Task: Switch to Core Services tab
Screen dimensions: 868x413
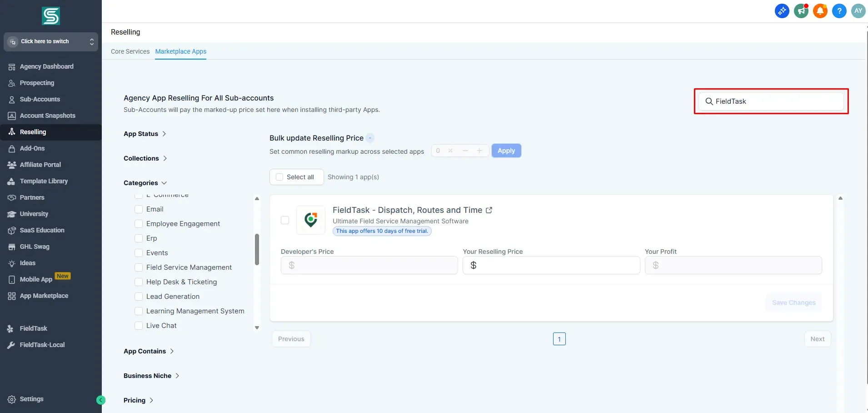Action: click(130, 51)
